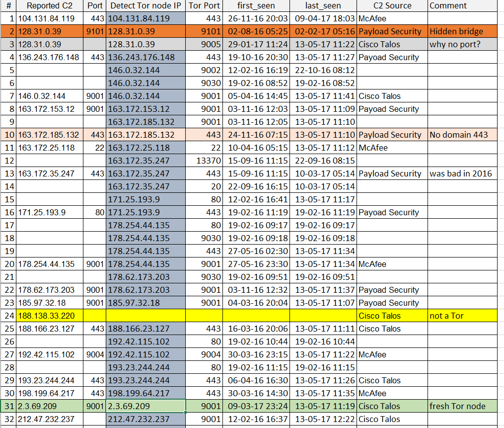Click the green 'fresh Tor node' comment
Viewport: 504px width, 428px height.
pyautogui.click(x=457, y=406)
